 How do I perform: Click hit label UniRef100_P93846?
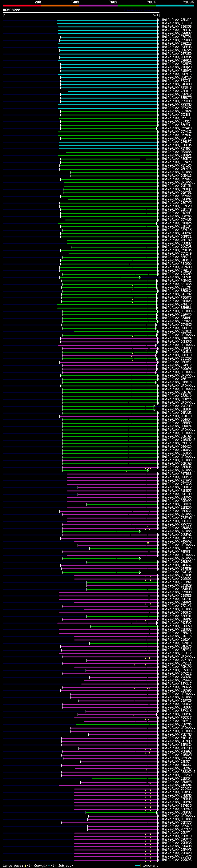(x=177, y=88)
